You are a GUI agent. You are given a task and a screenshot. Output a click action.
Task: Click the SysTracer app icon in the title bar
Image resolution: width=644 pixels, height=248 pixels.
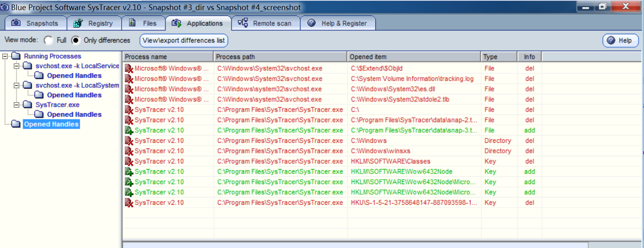point(5,7)
